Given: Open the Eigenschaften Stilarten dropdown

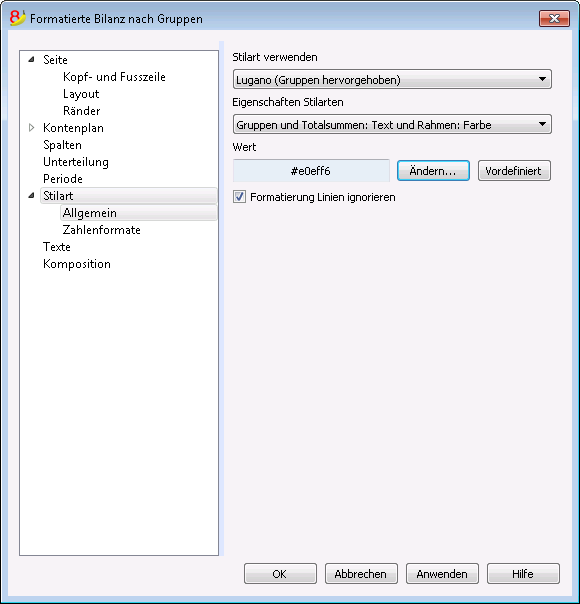Looking at the screenshot, I should point(392,124).
